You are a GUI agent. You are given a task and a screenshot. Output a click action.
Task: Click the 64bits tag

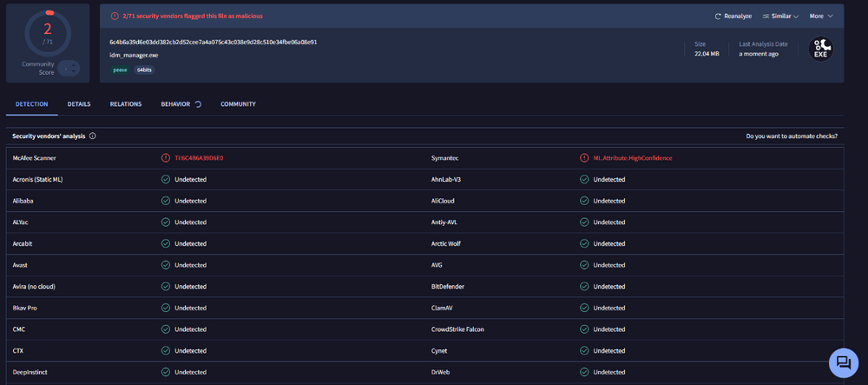click(144, 70)
